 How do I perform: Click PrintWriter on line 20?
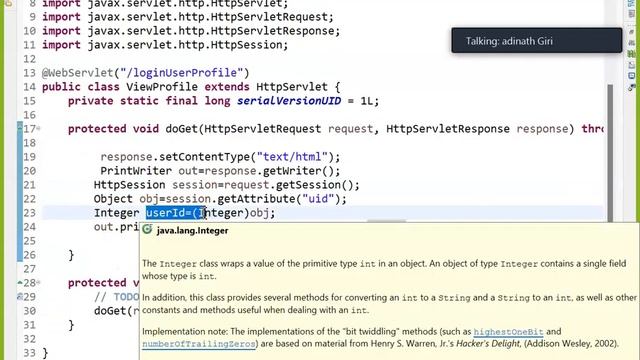pyautogui.click(x=136, y=171)
